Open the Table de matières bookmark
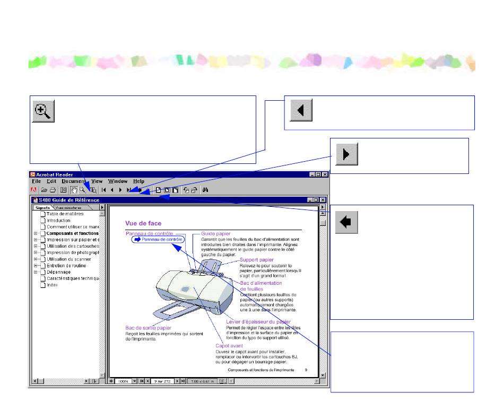Screen dimensions: 504x420 [x=65, y=214]
